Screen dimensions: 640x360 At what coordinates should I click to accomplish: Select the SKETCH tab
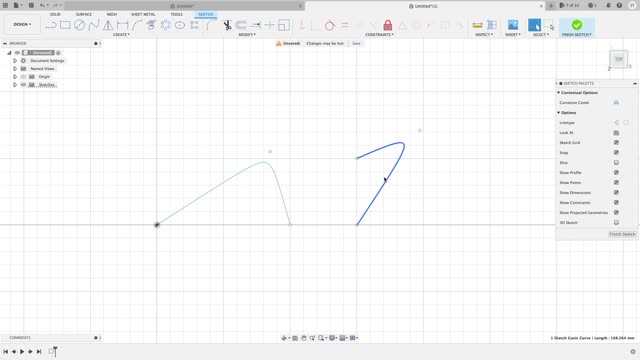click(x=205, y=14)
